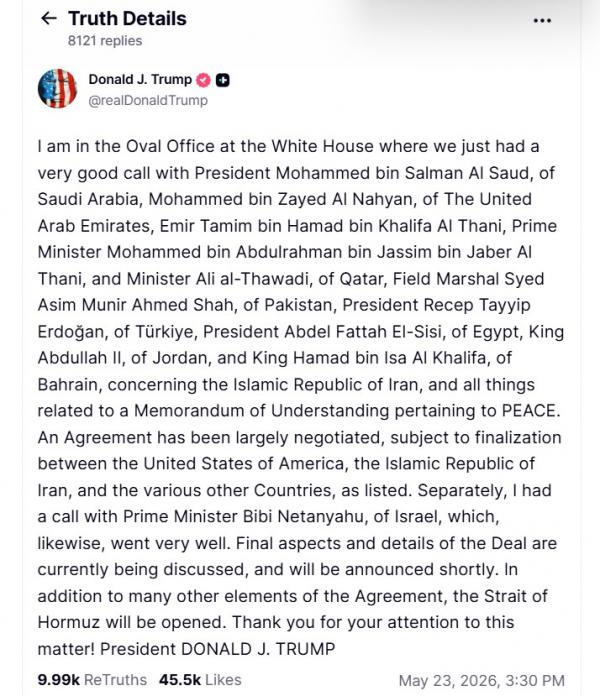Viewport: 600px width, 696px height.
Task: Click 'Strait of' text in the post
Action: click(x=516, y=596)
